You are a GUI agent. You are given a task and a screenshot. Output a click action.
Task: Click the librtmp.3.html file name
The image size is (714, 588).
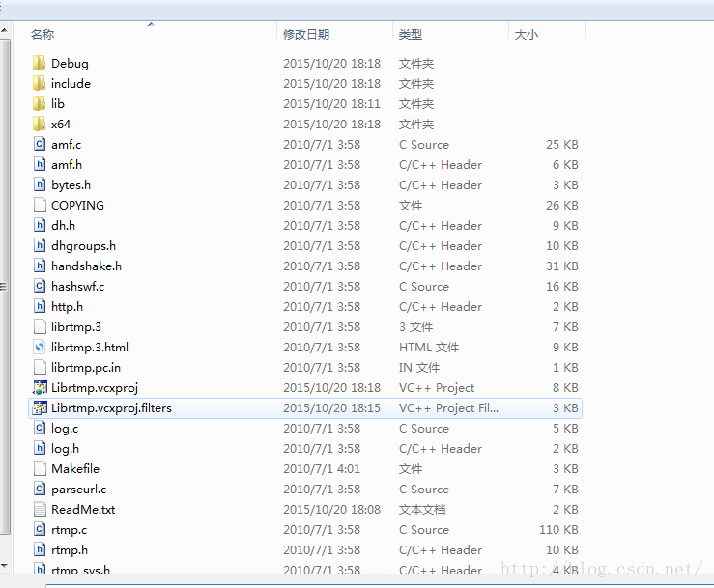coord(90,347)
